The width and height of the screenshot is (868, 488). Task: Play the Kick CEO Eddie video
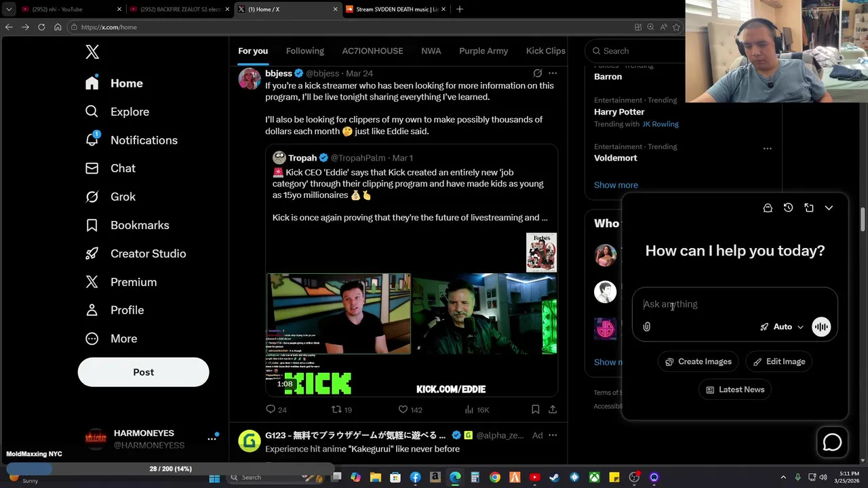pyautogui.click(x=412, y=314)
